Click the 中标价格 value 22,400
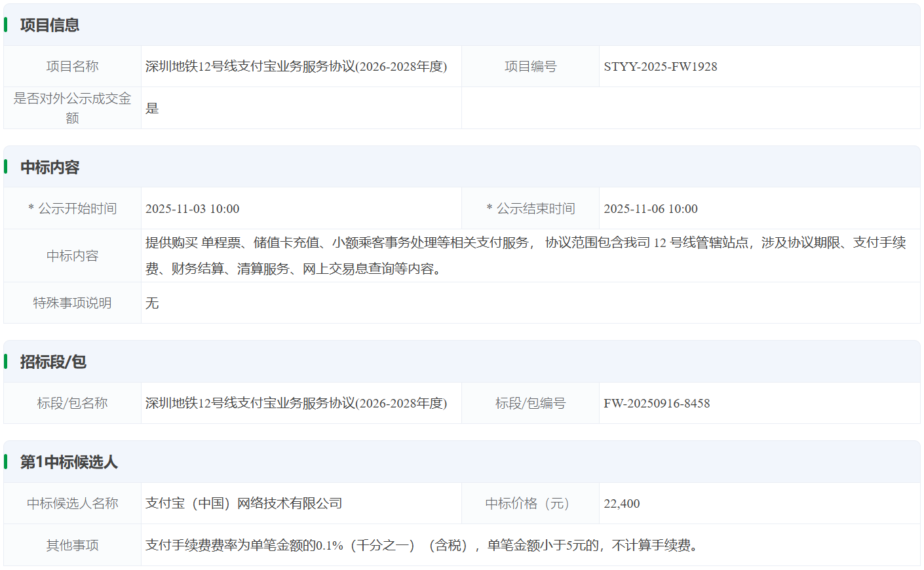 click(621, 503)
